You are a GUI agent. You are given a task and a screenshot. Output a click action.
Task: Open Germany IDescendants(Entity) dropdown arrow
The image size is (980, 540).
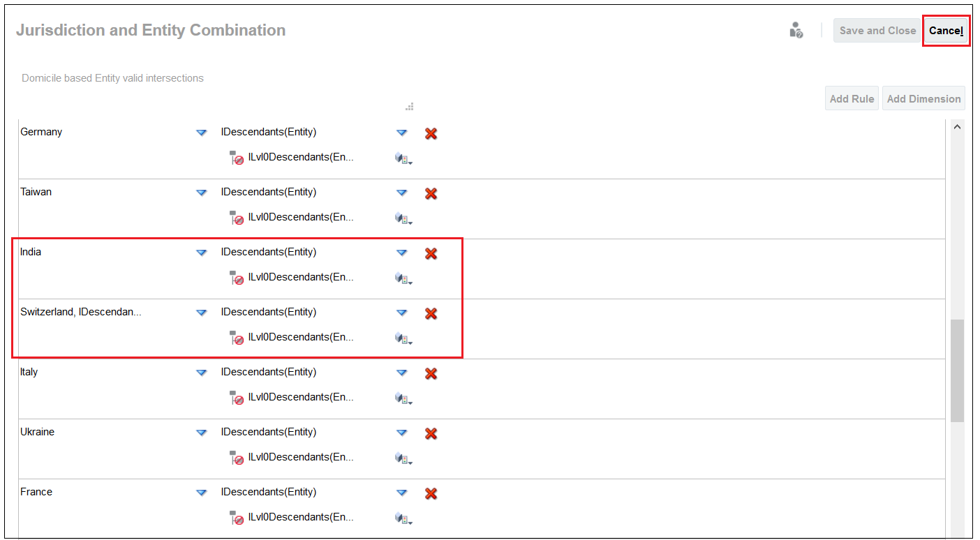pos(401,133)
